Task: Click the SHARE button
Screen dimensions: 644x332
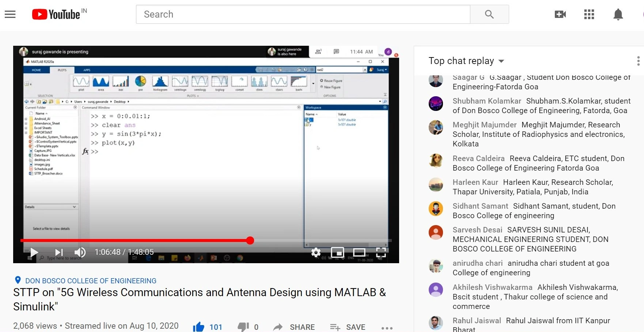Action: pyautogui.click(x=294, y=327)
